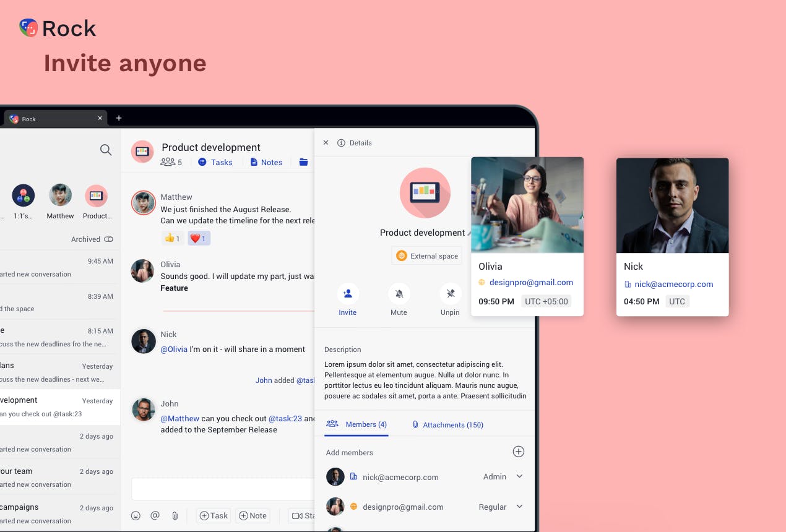Click nick@acmecorp.com on Nick's card
Viewport: 786px width, 532px height.
tap(673, 285)
